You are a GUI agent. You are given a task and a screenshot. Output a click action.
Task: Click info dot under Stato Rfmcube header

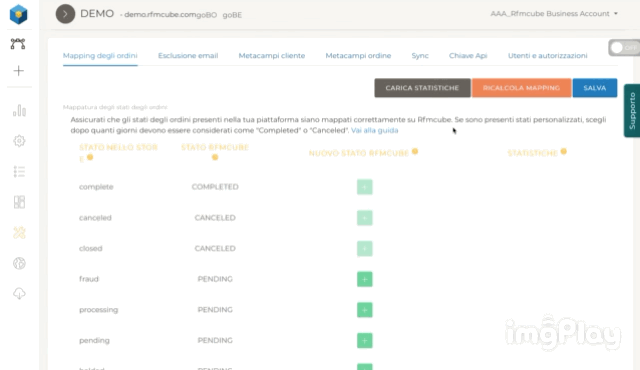click(215, 157)
